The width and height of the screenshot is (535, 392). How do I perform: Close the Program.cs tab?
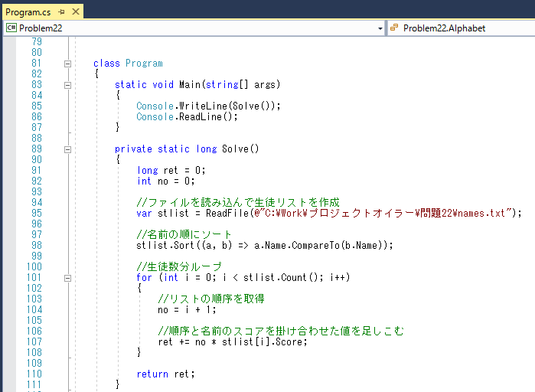pyautogui.click(x=76, y=12)
